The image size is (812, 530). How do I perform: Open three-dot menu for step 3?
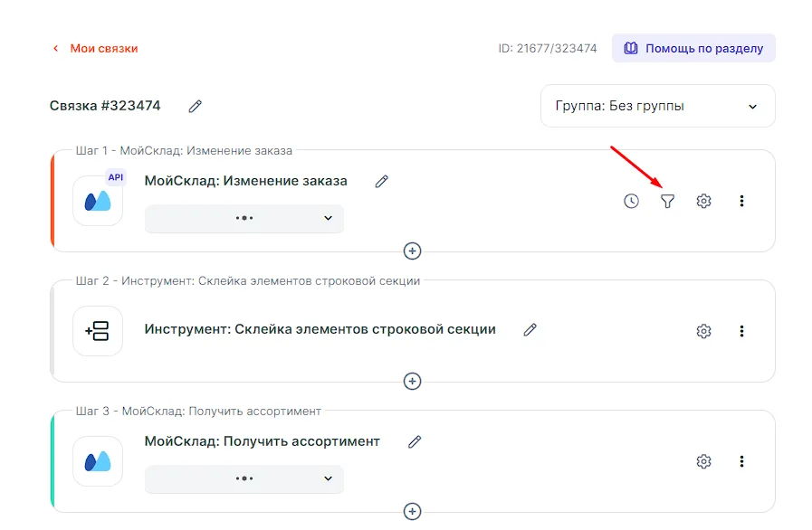point(741,461)
